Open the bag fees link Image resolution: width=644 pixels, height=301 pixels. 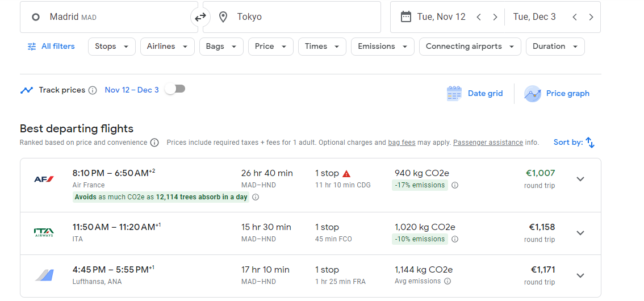click(402, 143)
